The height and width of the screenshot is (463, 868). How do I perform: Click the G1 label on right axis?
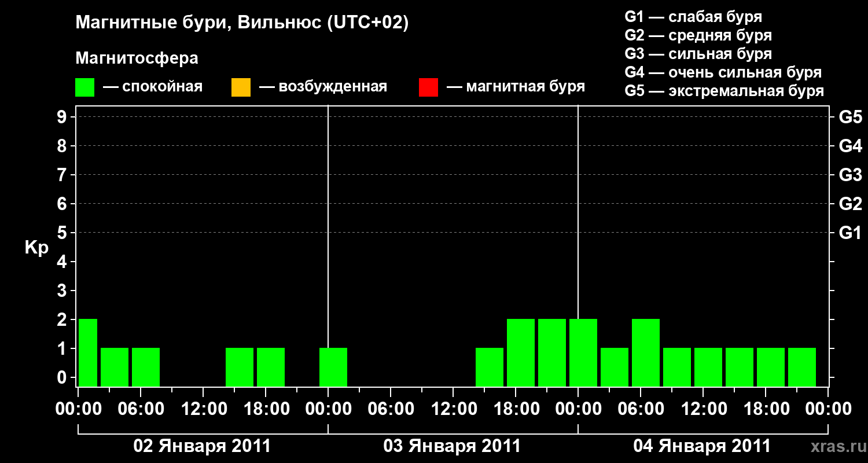[850, 233]
